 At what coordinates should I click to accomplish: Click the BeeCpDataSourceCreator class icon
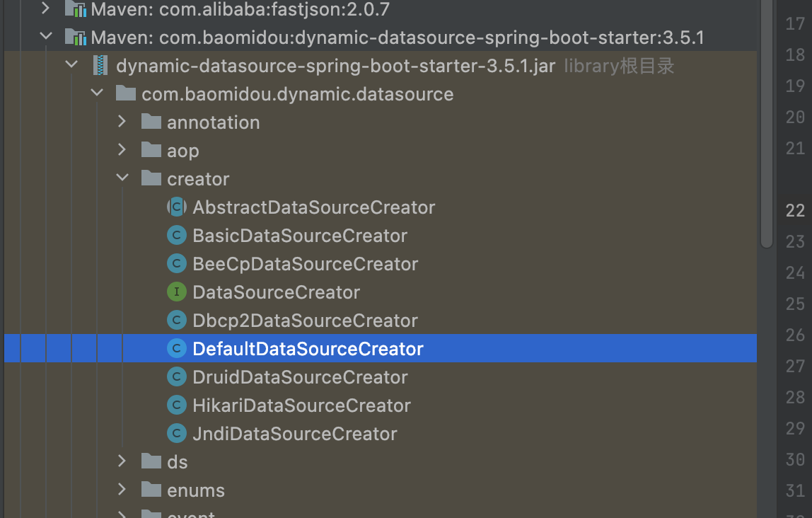click(x=177, y=263)
